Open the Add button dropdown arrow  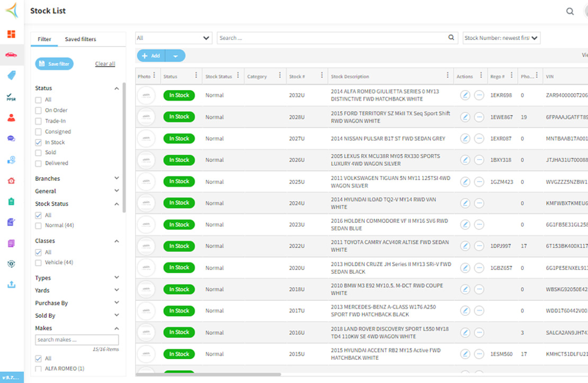tap(175, 56)
